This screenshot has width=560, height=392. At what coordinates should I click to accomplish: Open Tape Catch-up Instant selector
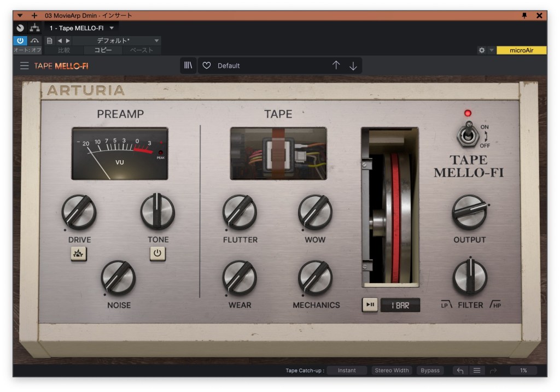347,370
